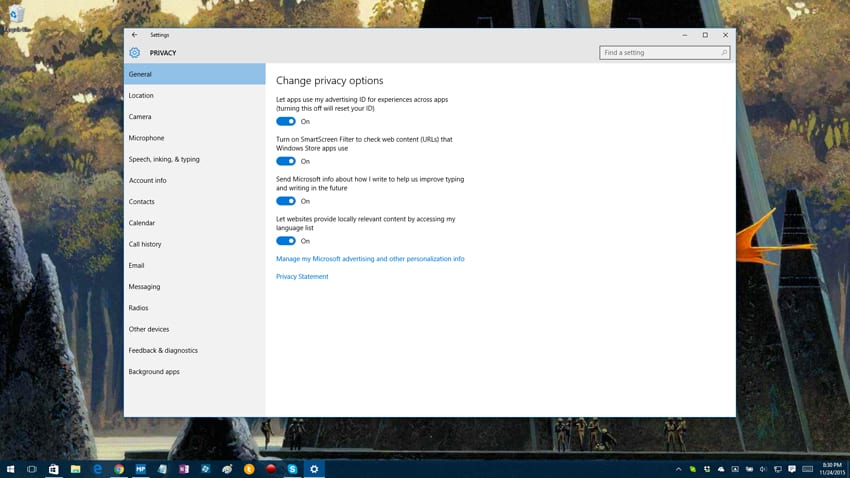Launch Microsoft Edge from the taskbar
Screen dimensions: 850x478
[97, 469]
